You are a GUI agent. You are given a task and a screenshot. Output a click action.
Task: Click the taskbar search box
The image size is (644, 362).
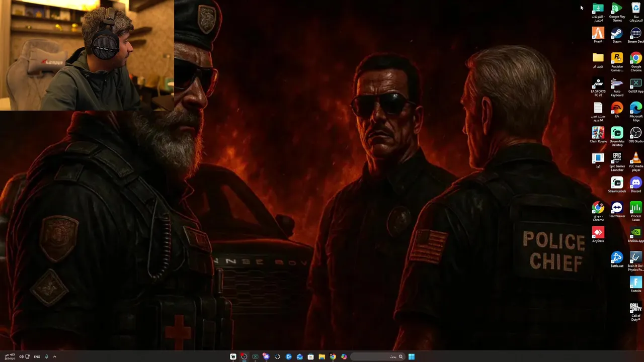(x=378, y=356)
